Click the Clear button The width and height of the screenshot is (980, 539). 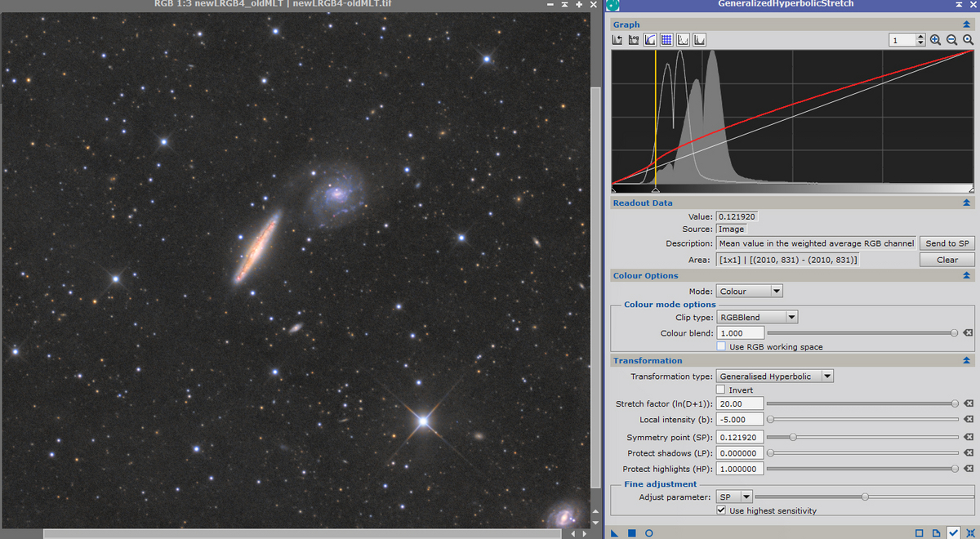click(x=947, y=260)
